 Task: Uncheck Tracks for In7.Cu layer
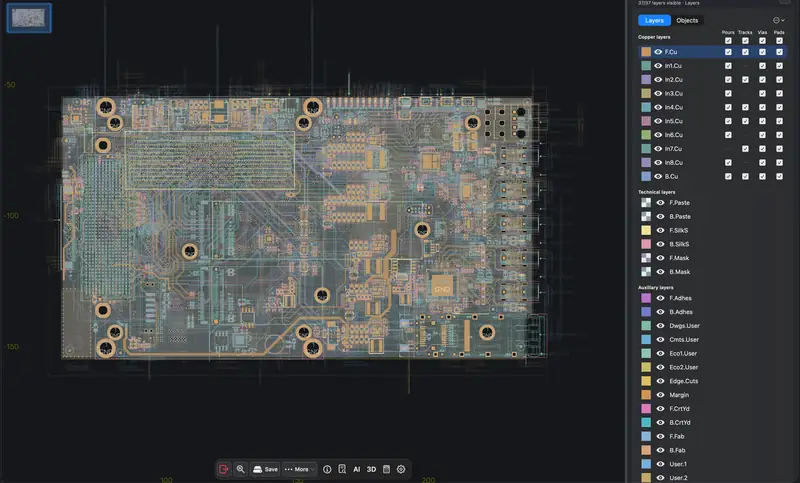[745, 148]
